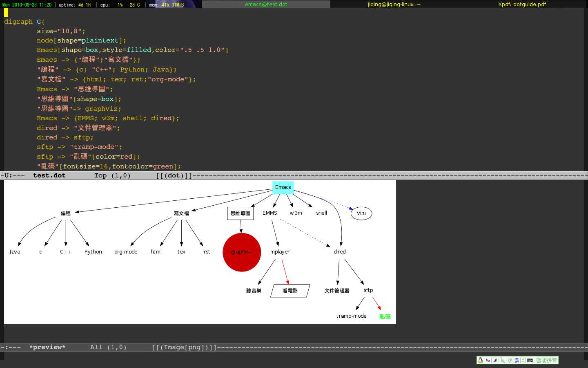Click the sftp -> "亂碼"[color=red]; line
Image resolution: width=588 pixels, height=368 pixels.
[x=89, y=157]
